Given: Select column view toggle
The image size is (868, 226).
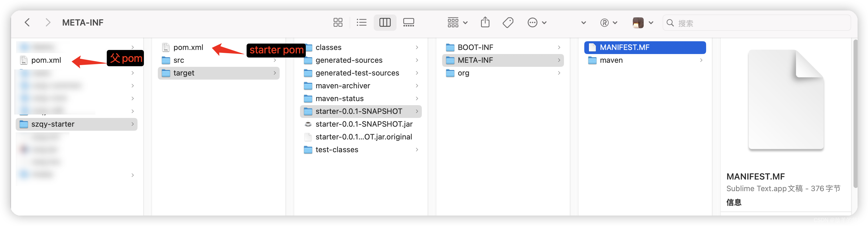Looking at the screenshot, I should [x=385, y=23].
